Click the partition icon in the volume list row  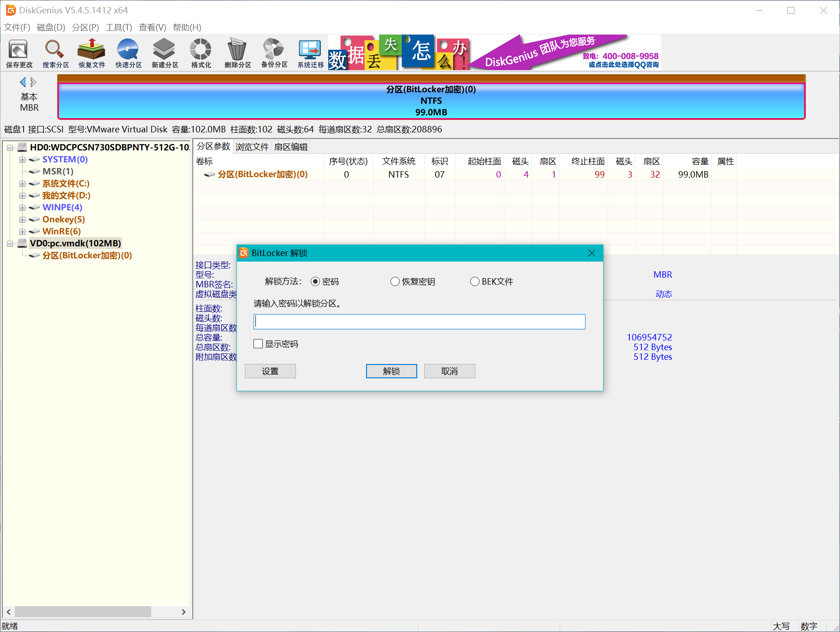pos(210,174)
